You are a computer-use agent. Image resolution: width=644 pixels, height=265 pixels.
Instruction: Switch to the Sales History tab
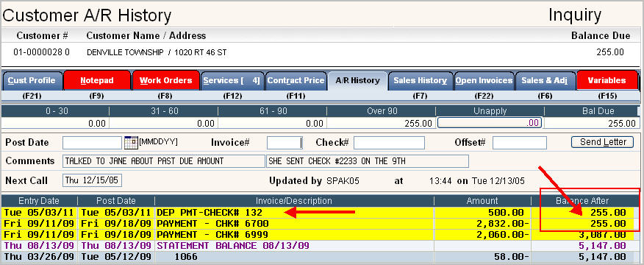coord(421,80)
